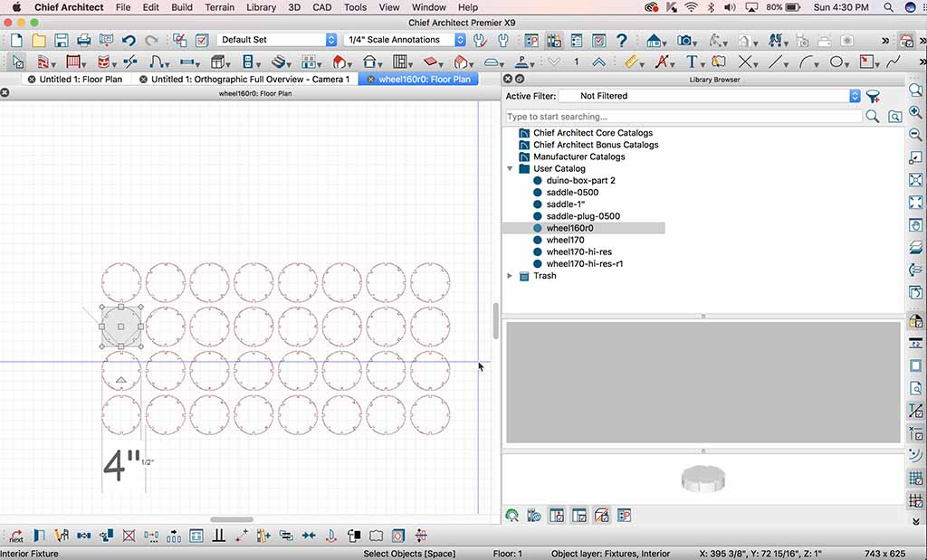Choose the Select Objects arrow tool

pyautogui.click(x=18, y=62)
